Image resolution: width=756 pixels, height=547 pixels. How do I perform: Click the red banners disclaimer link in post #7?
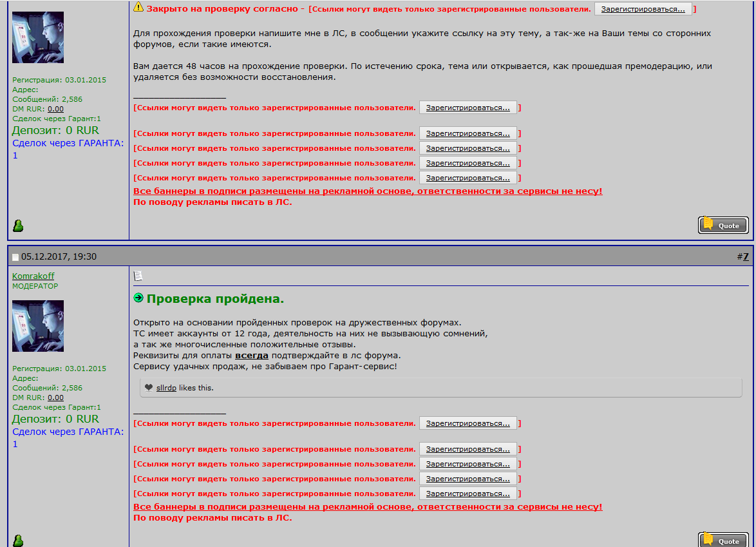tap(367, 507)
